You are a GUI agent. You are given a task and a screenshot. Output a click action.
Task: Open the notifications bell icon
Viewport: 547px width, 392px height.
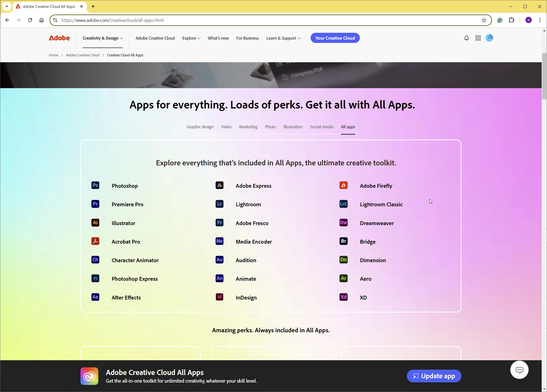(x=466, y=38)
